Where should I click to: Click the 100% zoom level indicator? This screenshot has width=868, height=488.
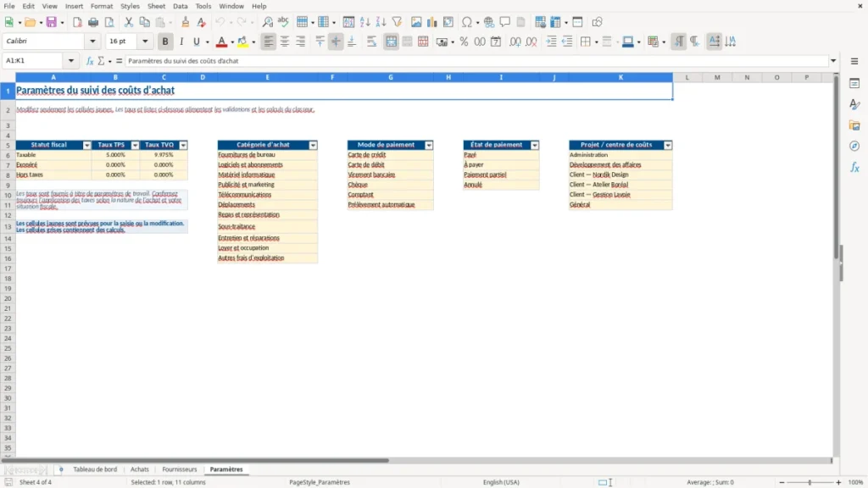click(856, 482)
